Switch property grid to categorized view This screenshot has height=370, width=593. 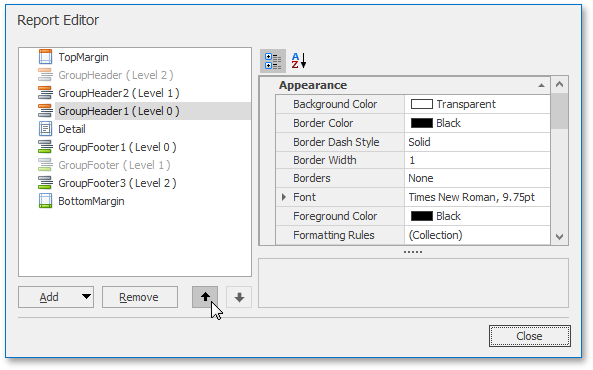pos(273,61)
